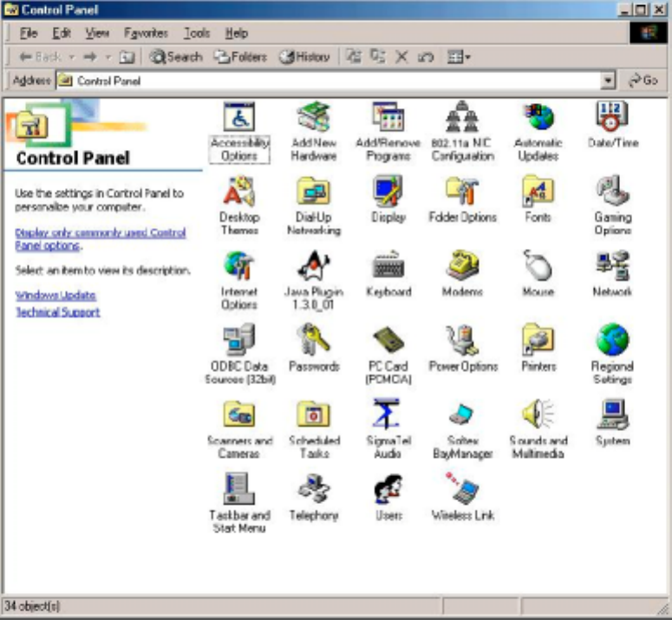The height and width of the screenshot is (620, 672).
Task: Open ODBC Data Sources (32bit)
Action: click(239, 355)
